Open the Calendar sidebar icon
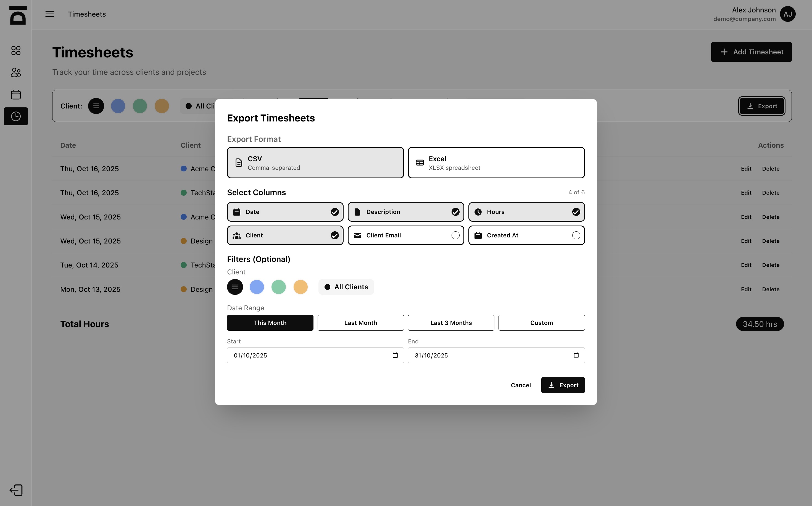The width and height of the screenshot is (812, 506). (x=16, y=95)
